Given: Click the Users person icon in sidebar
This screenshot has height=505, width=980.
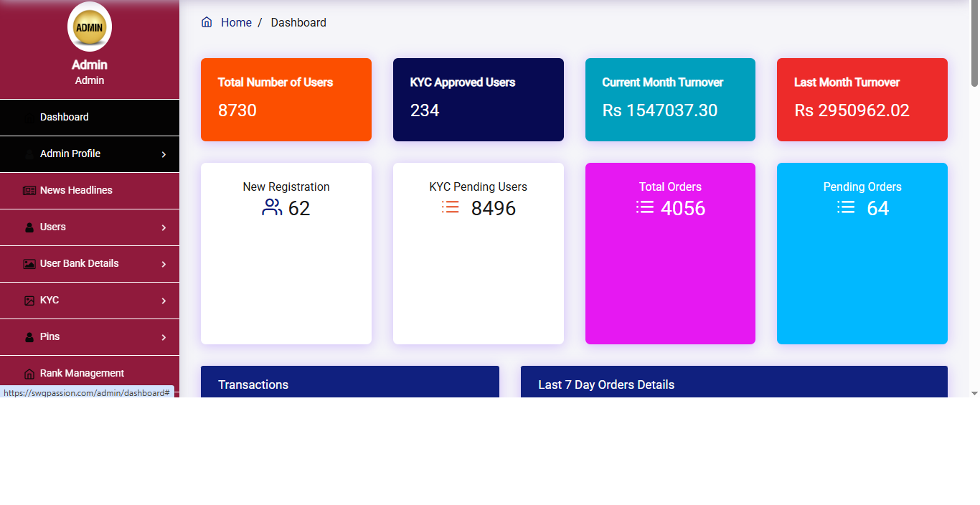Looking at the screenshot, I should (x=28, y=227).
